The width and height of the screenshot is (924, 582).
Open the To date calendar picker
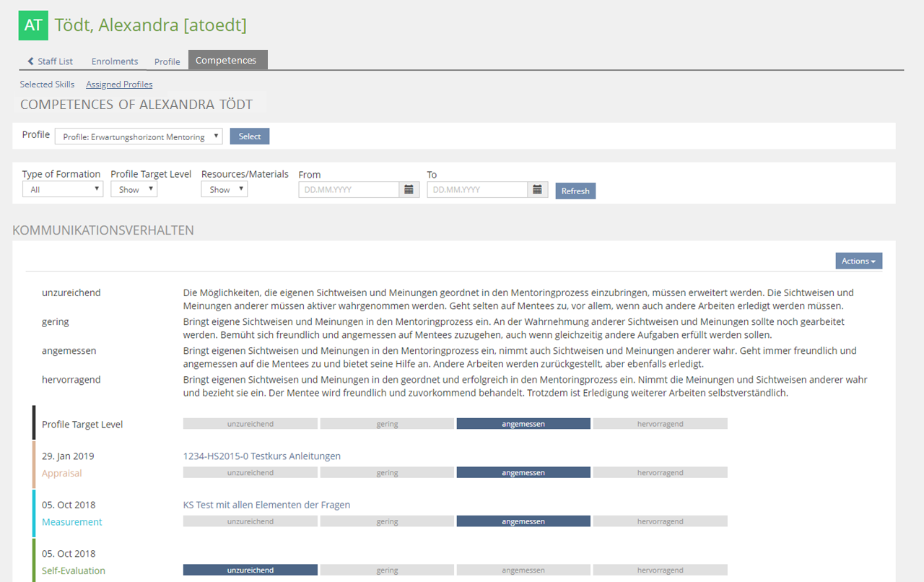[x=538, y=190]
